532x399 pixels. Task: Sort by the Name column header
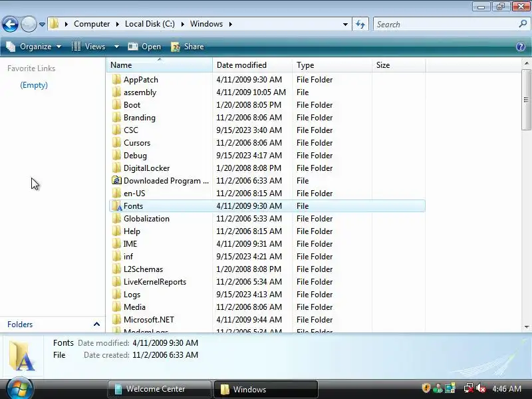click(160, 65)
